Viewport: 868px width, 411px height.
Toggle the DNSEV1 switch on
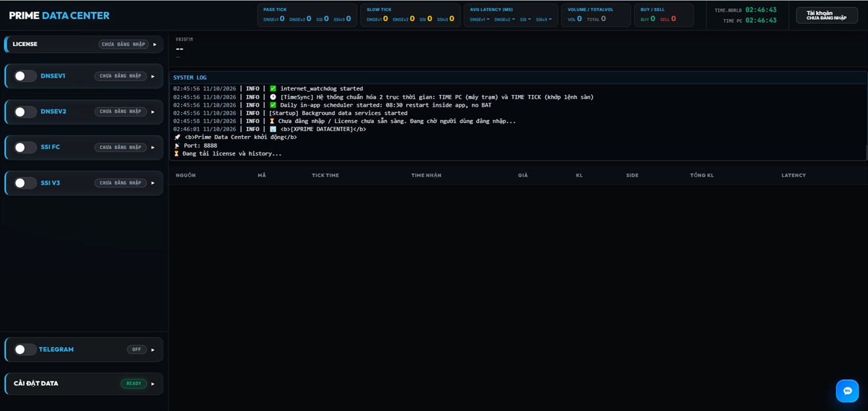pyautogui.click(x=25, y=76)
